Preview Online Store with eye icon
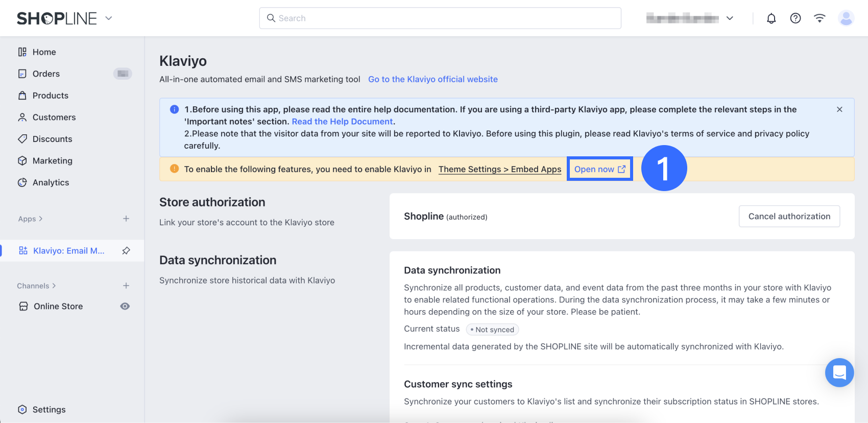The image size is (868, 423). pos(125,307)
